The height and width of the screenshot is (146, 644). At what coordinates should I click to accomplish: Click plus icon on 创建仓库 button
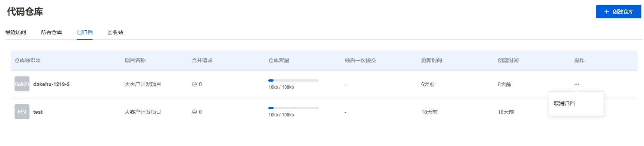pyautogui.click(x=607, y=12)
